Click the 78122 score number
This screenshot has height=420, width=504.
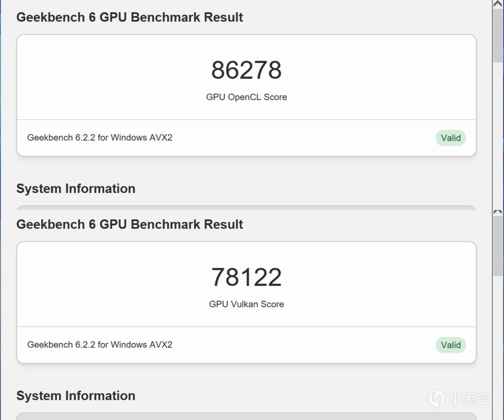[x=246, y=277]
